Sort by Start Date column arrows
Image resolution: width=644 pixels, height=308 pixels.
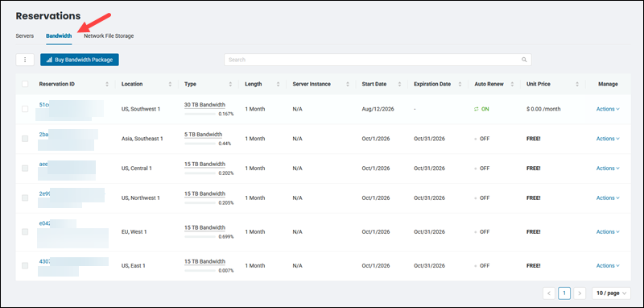tap(399, 84)
